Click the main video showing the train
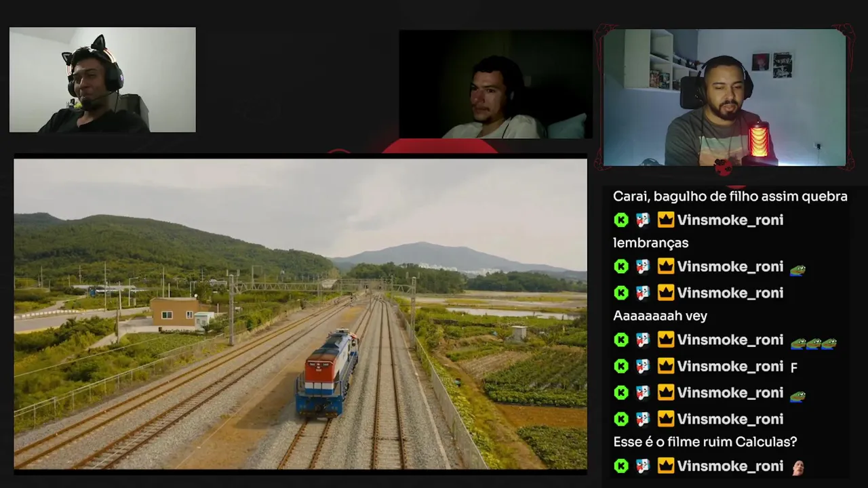The width and height of the screenshot is (868, 488). pos(300,314)
